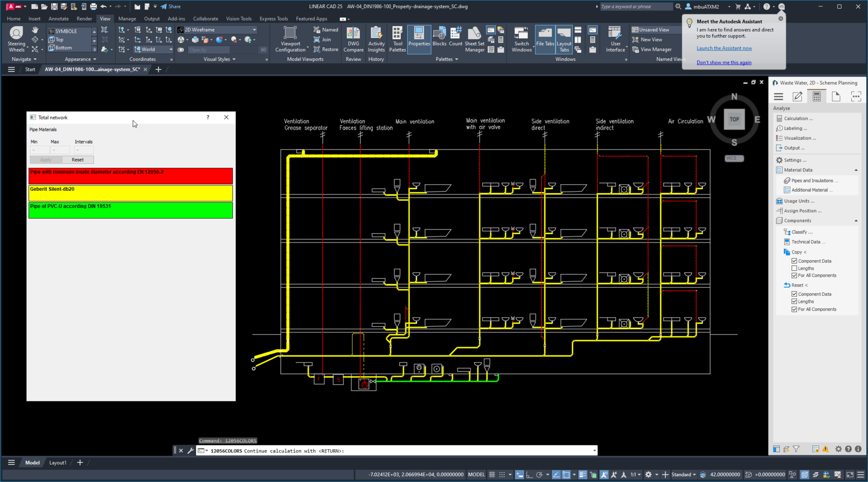868x482 pixels.
Task: Select red EN 12056-2 pipe color bar
Action: point(131,176)
